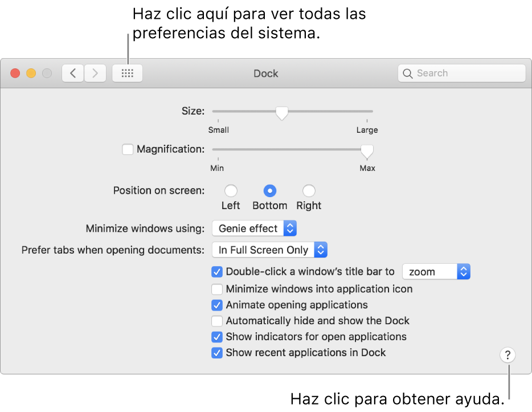Open the Prefer tabs dropdown menu
532x412 pixels.
point(269,250)
